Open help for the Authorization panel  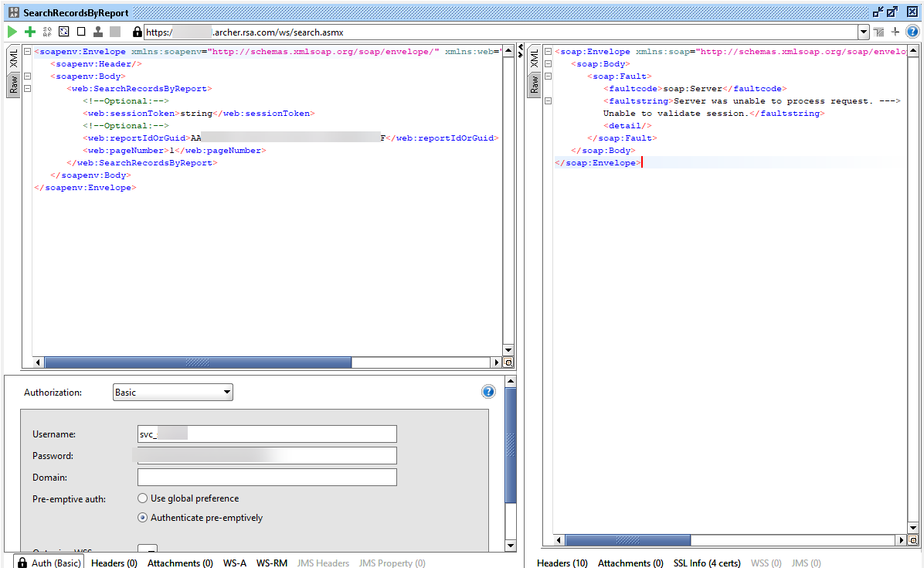pos(488,392)
